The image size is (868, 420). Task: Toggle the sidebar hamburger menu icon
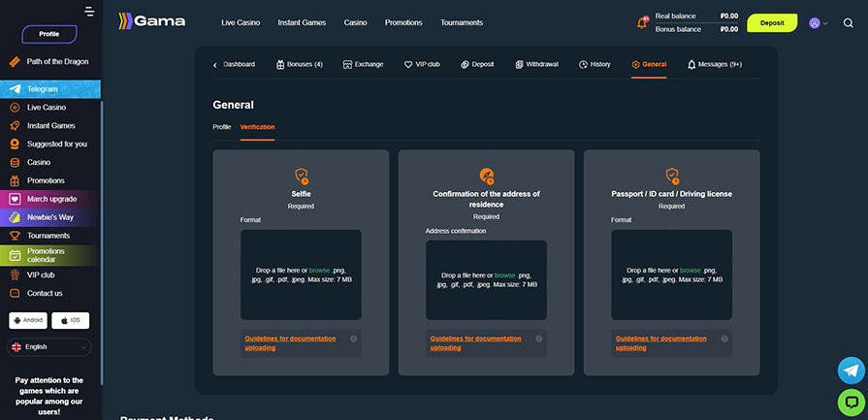pyautogui.click(x=90, y=12)
